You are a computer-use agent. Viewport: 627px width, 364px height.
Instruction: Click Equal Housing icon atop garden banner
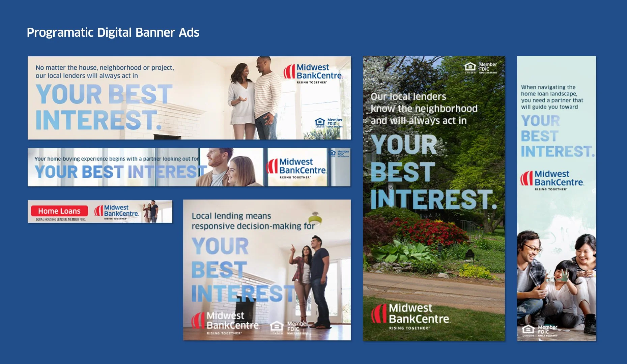[x=470, y=67]
